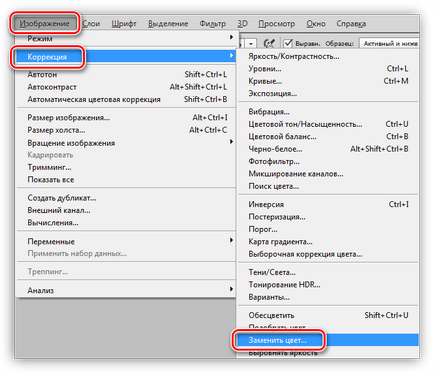The image size is (434, 373).
Task: Open the Изображение menu
Action: [x=45, y=24]
